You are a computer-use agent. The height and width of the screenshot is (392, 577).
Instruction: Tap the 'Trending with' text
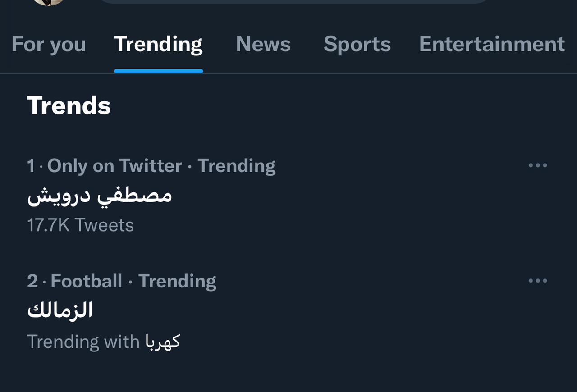(x=83, y=342)
